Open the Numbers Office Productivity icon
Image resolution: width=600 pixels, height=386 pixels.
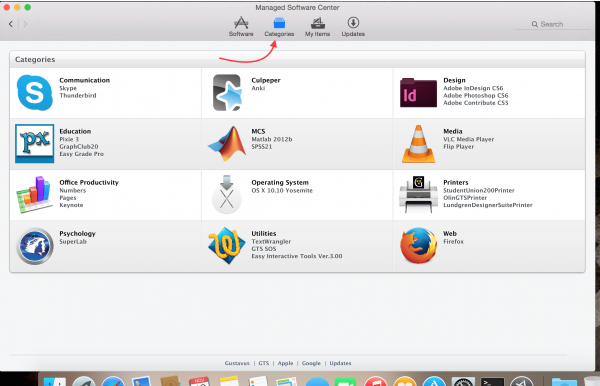pyautogui.click(x=34, y=194)
